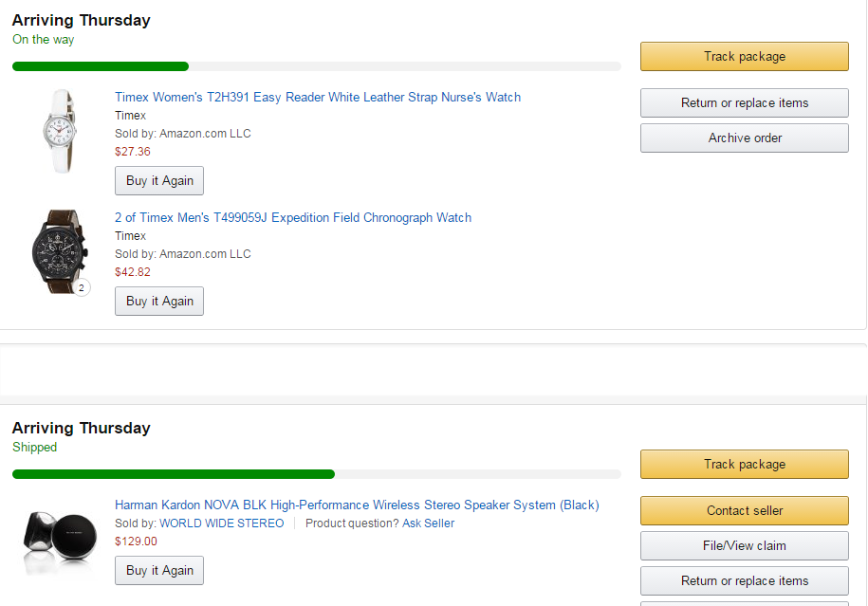Visit the WORLD WIDE STEREO seller page
868x606 pixels.
click(221, 523)
